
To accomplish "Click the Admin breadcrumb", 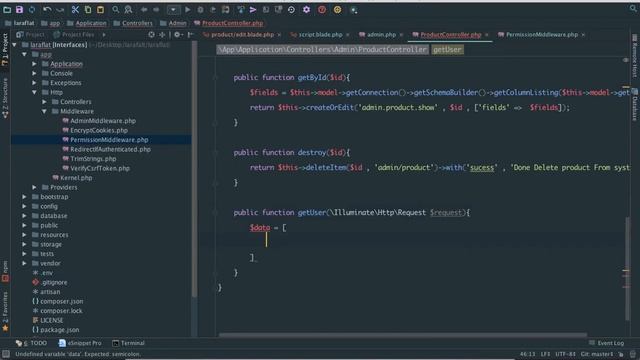I will coord(173,23).
